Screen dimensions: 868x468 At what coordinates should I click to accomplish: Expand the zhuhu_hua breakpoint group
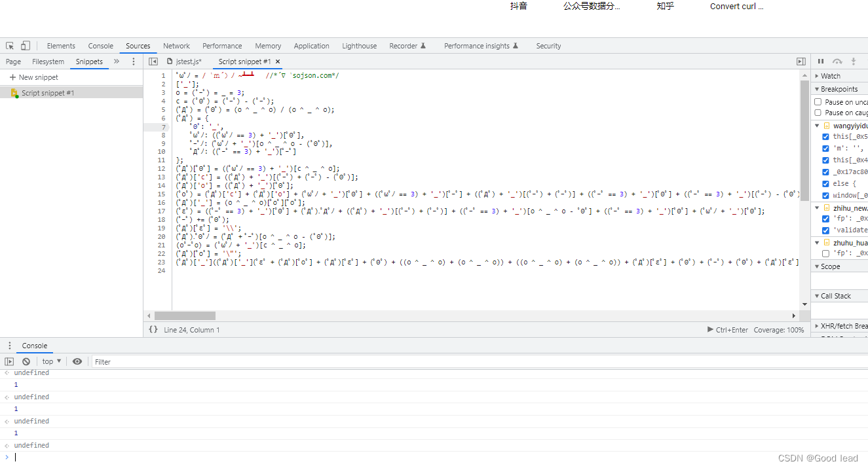pos(816,242)
